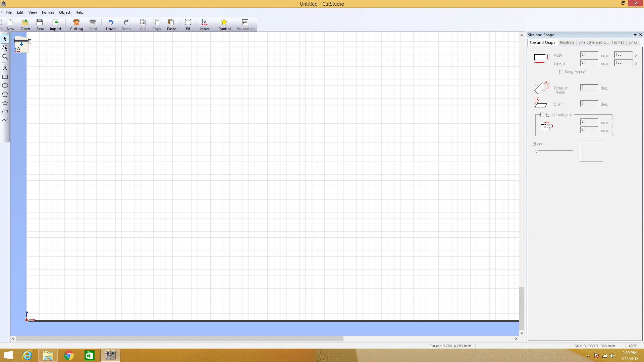Screen dimensions: 644x362
Task: Select the Ellipse drawing tool
Action: tap(5, 85)
